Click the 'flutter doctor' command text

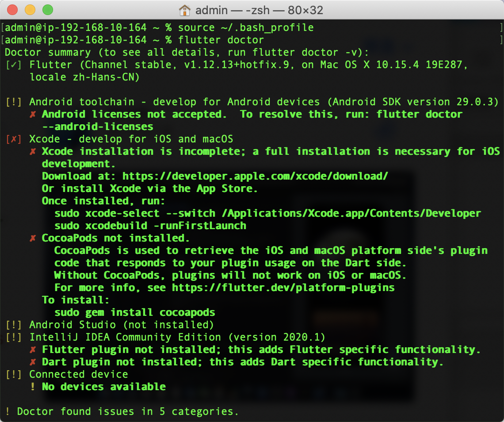click(x=221, y=40)
